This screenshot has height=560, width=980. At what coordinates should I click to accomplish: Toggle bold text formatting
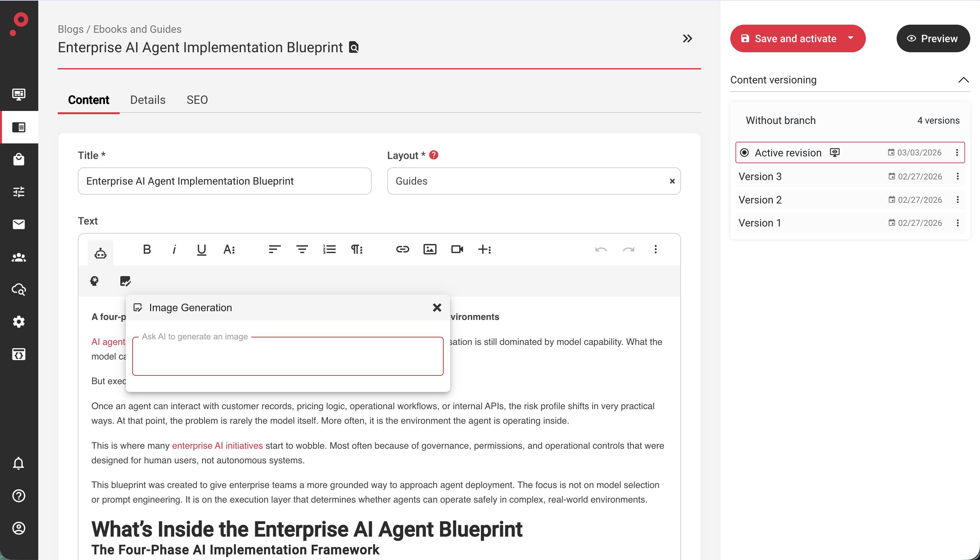147,249
